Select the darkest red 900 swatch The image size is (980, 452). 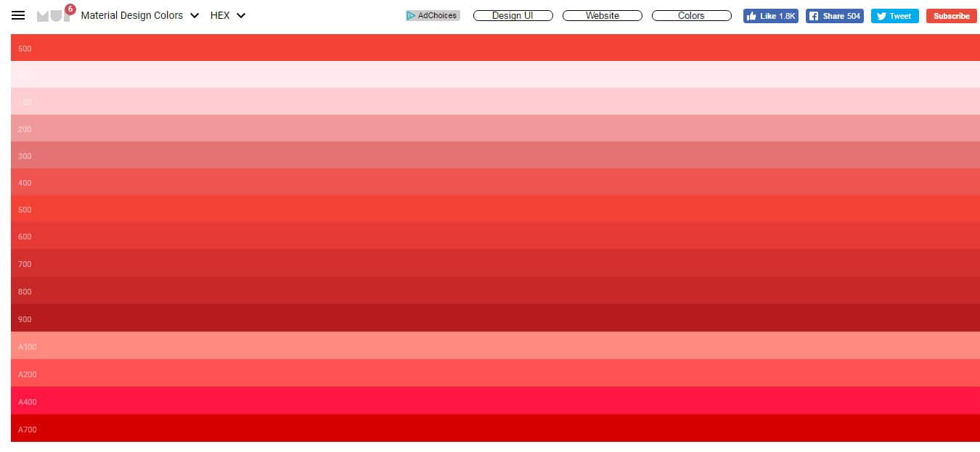click(495, 318)
